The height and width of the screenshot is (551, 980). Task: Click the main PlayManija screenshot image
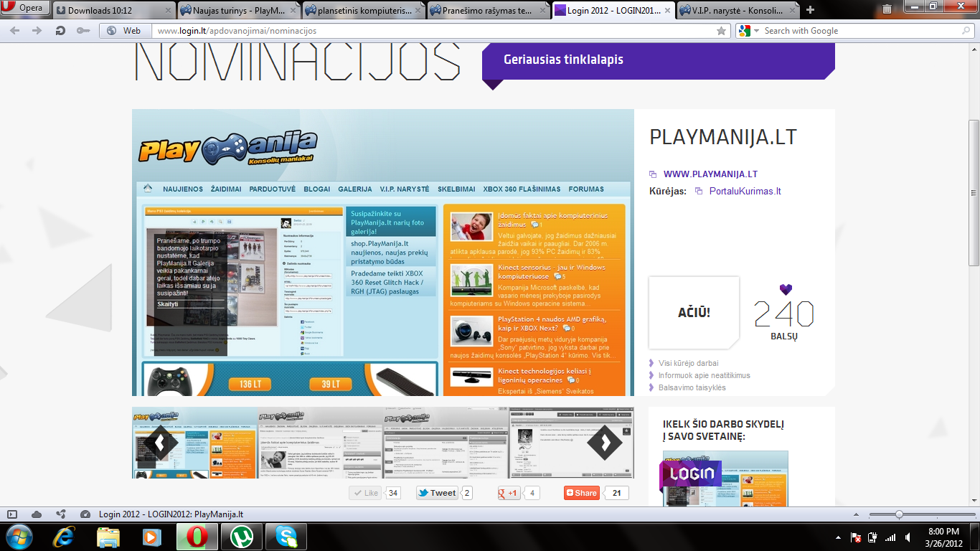tap(383, 253)
